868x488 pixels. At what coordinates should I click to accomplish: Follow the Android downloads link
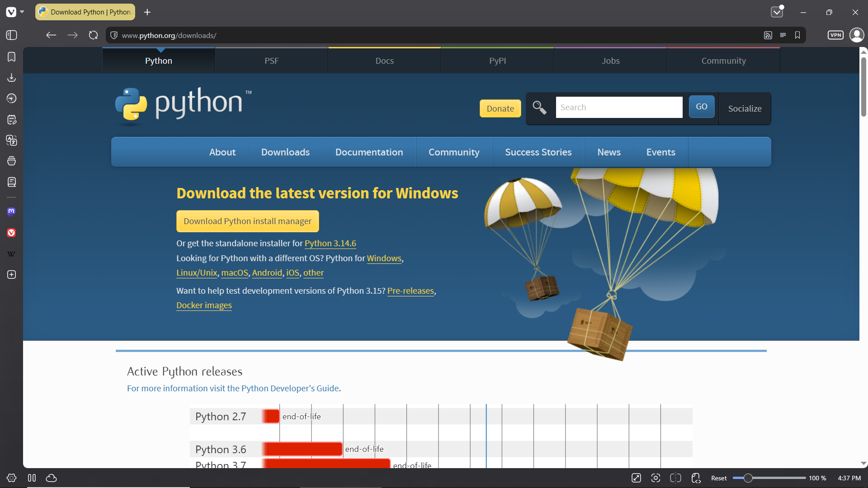click(267, 273)
